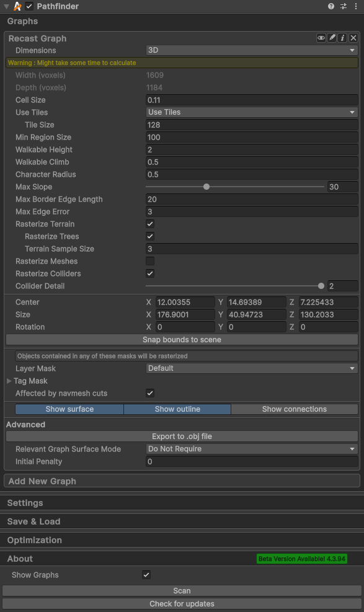This screenshot has height=612, width=364.
Task: Open the Optimization section
Action: (x=182, y=540)
